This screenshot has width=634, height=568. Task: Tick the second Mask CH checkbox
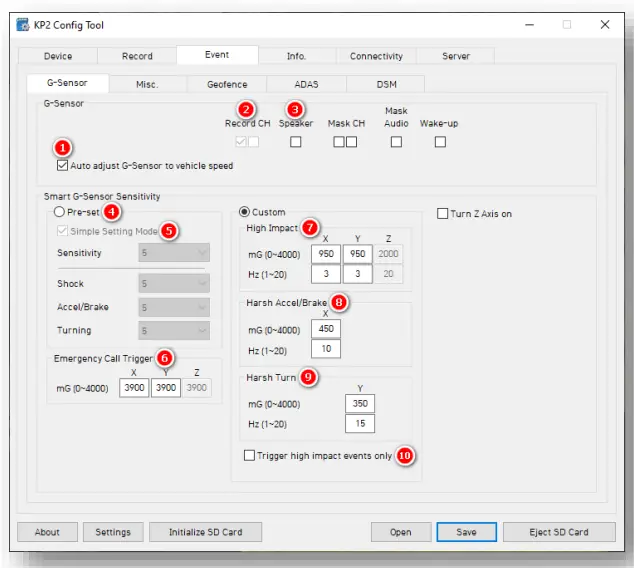(x=351, y=142)
